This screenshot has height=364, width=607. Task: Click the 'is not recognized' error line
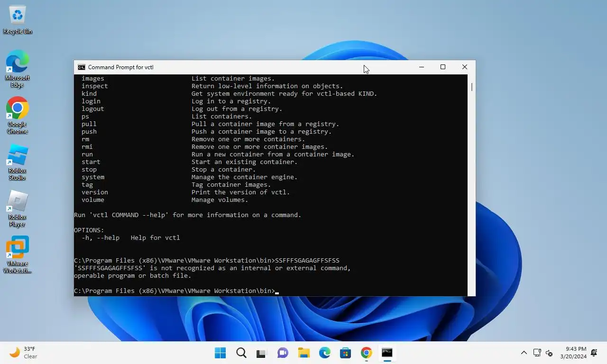coord(212,268)
